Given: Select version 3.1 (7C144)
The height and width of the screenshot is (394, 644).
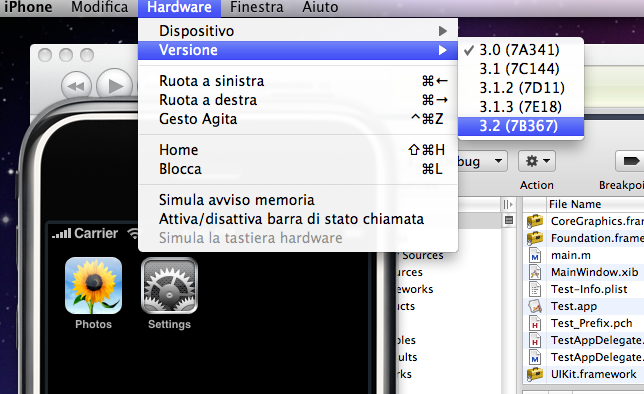Looking at the screenshot, I should tap(521, 69).
